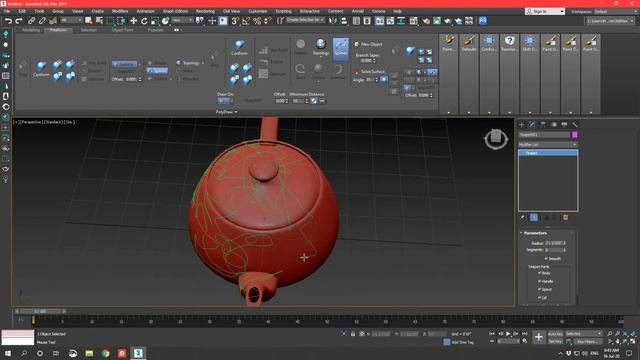Viewport: 640px width, 360px height.
Task: Open Chrome from the taskbar
Action: tap(106, 353)
